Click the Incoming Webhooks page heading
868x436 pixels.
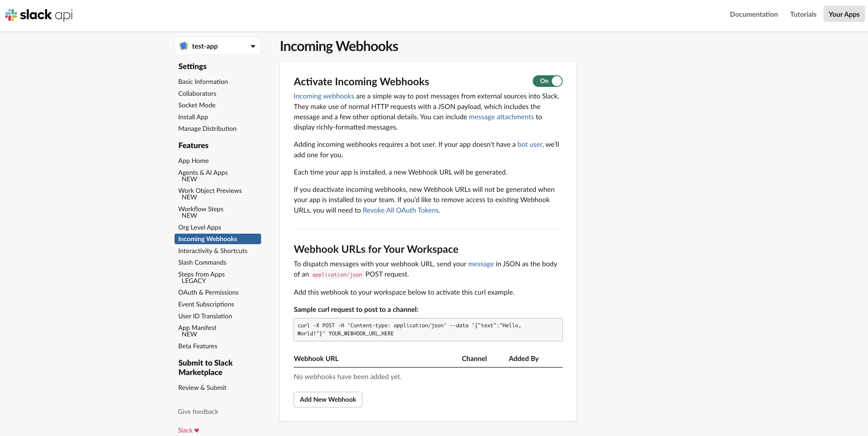(339, 46)
